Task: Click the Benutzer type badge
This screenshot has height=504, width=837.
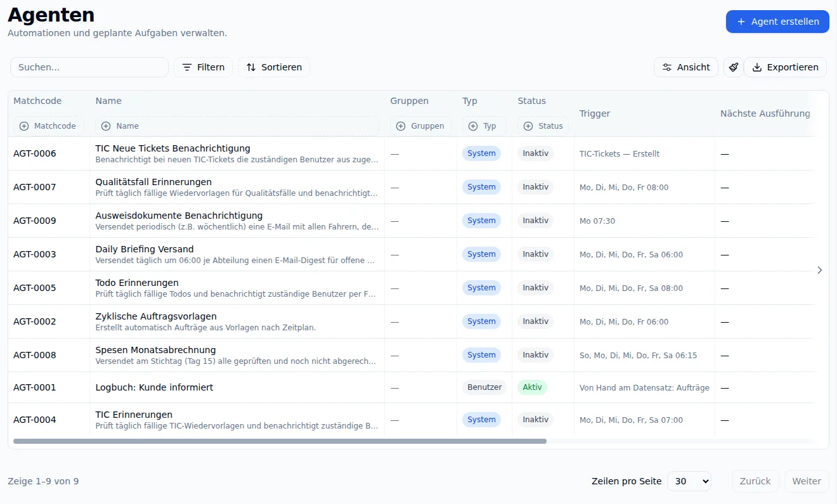Action: [x=484, y=387]
